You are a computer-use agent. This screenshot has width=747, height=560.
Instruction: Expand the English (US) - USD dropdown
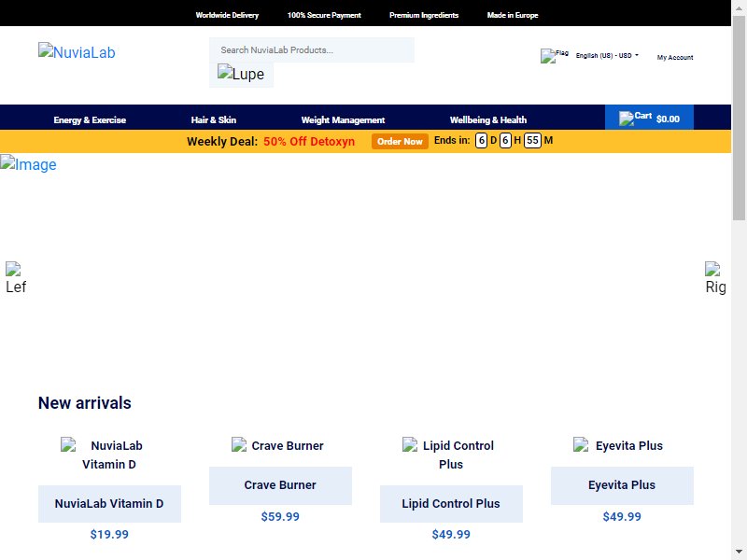tap(607, 56)
